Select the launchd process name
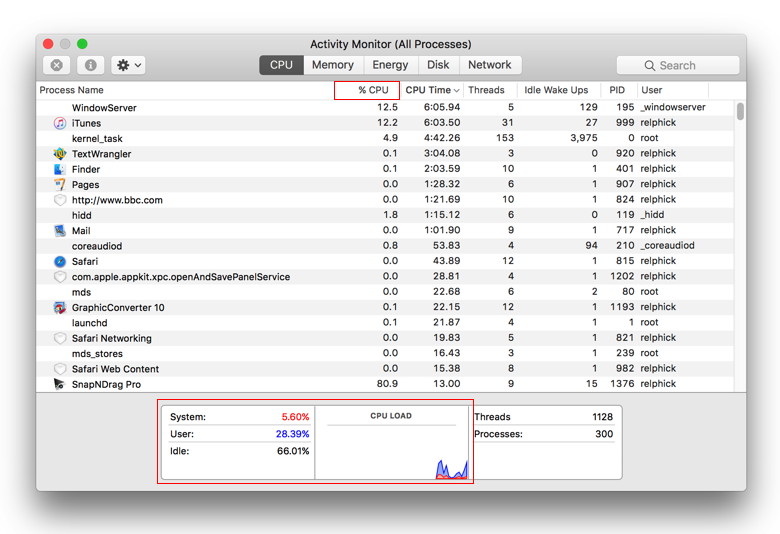This screenshot has width=780, height=534. [90, 323]
